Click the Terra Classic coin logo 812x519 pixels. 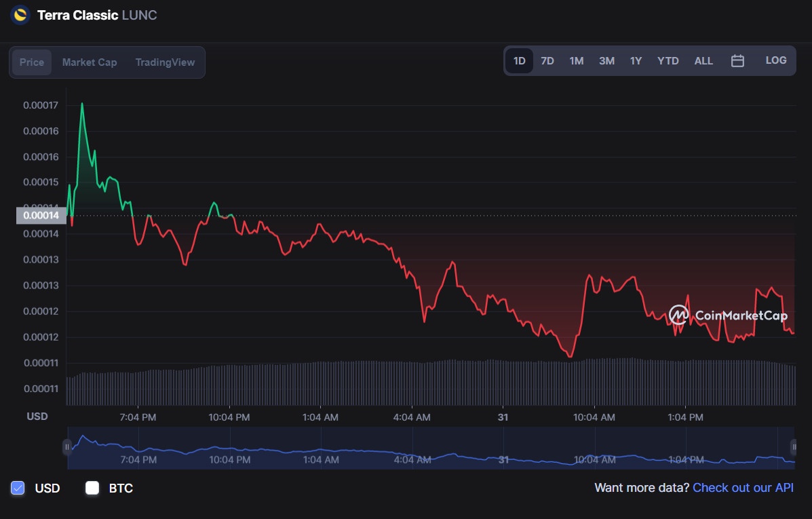(x=20, y=14)
